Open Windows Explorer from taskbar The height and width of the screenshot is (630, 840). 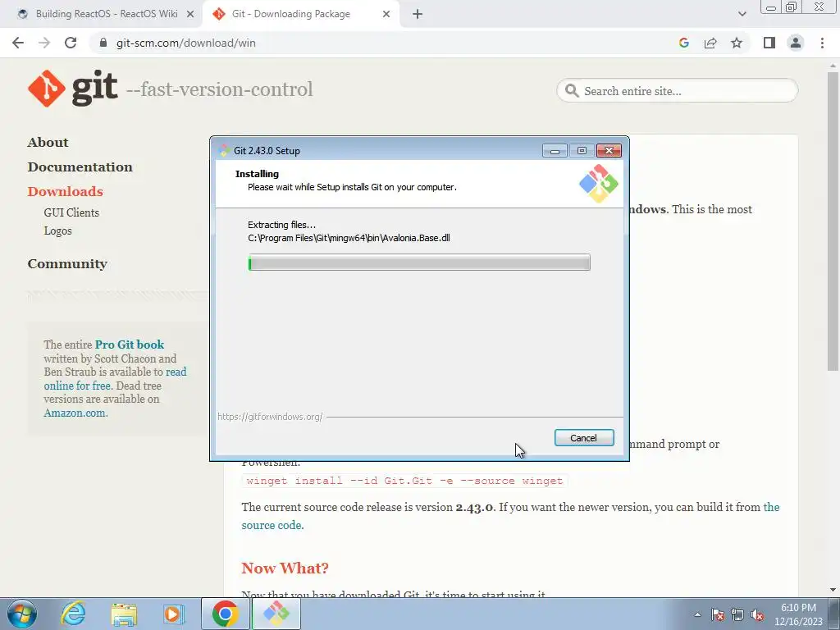click(124, 614)
